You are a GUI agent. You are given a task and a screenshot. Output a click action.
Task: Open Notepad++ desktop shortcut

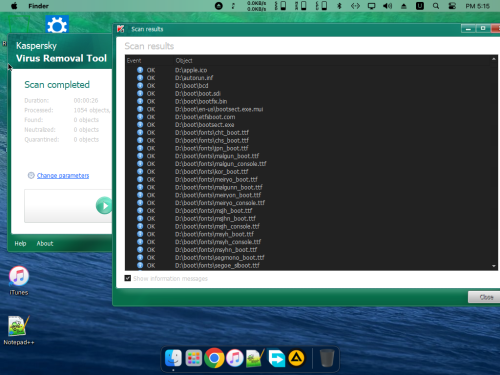click(x=19, y=330)
